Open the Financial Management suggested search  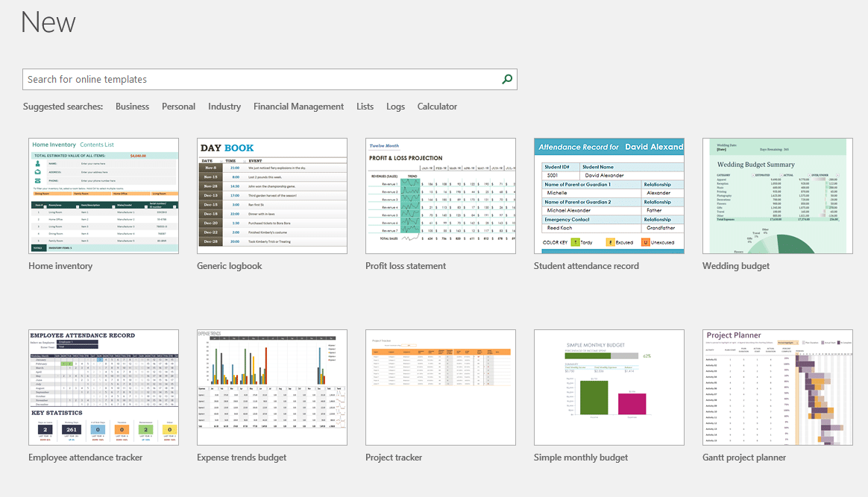pos(298,106)
